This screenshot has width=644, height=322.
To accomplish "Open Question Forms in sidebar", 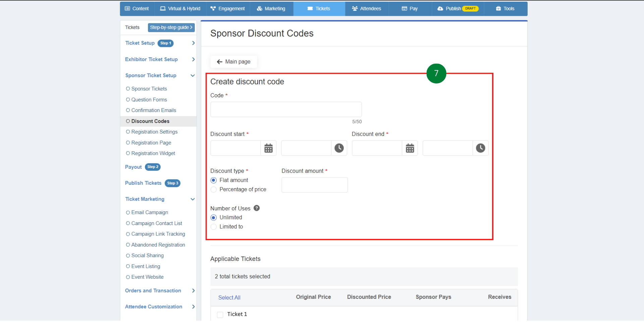I will [x=149, y=100].
